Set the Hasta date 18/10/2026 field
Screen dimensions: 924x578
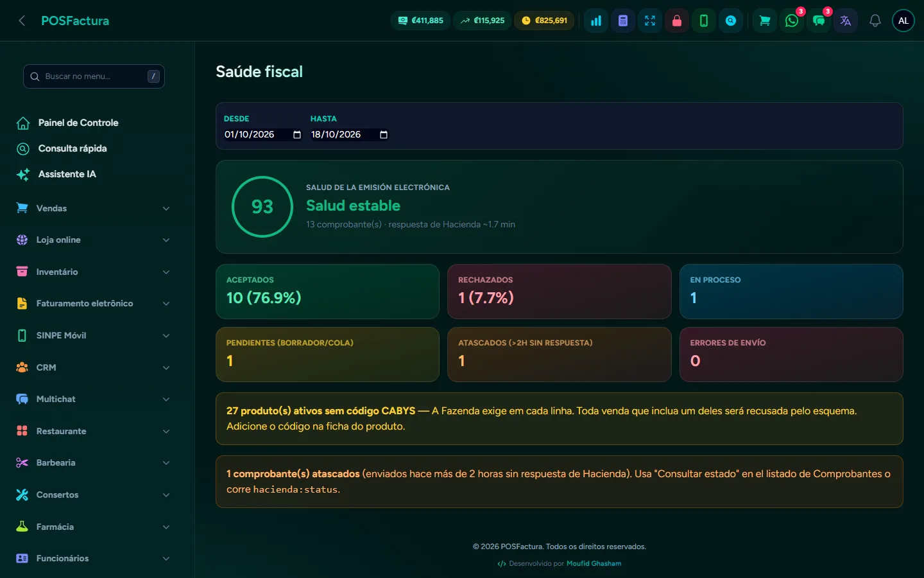[x=350, y=135]
